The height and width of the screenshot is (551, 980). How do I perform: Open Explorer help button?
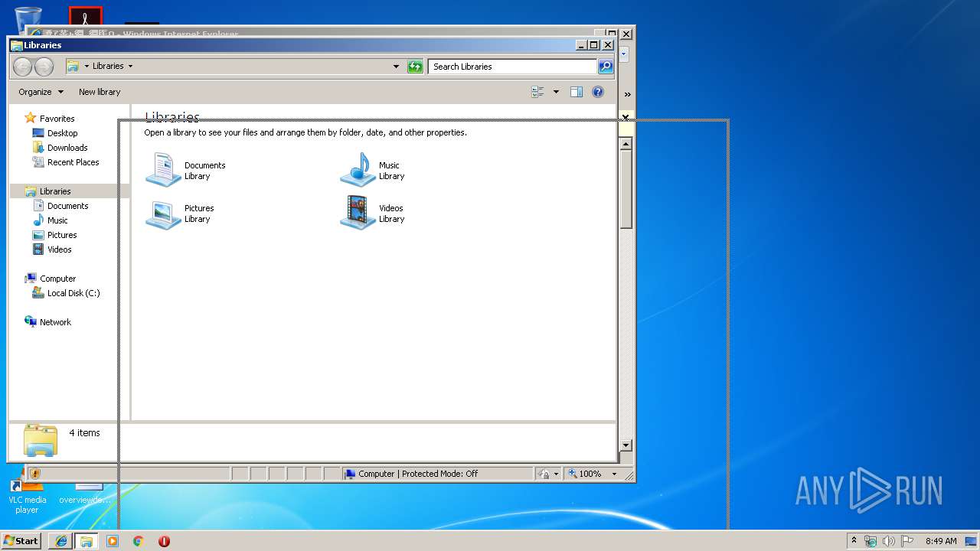click(598, 92)
